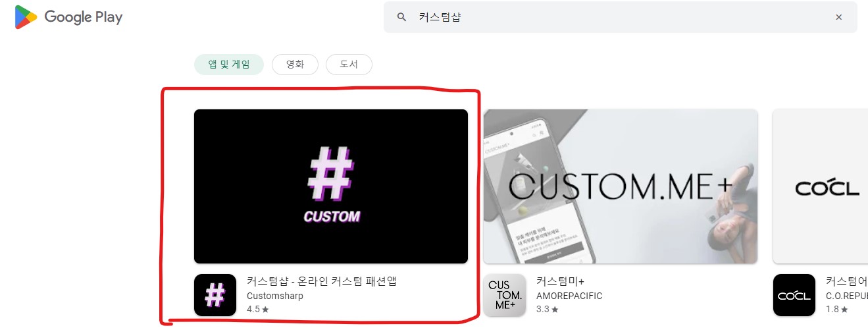This screenshot has width=868, height=330.
Task: Click the magnifier search icon
Action: (401, 17)
